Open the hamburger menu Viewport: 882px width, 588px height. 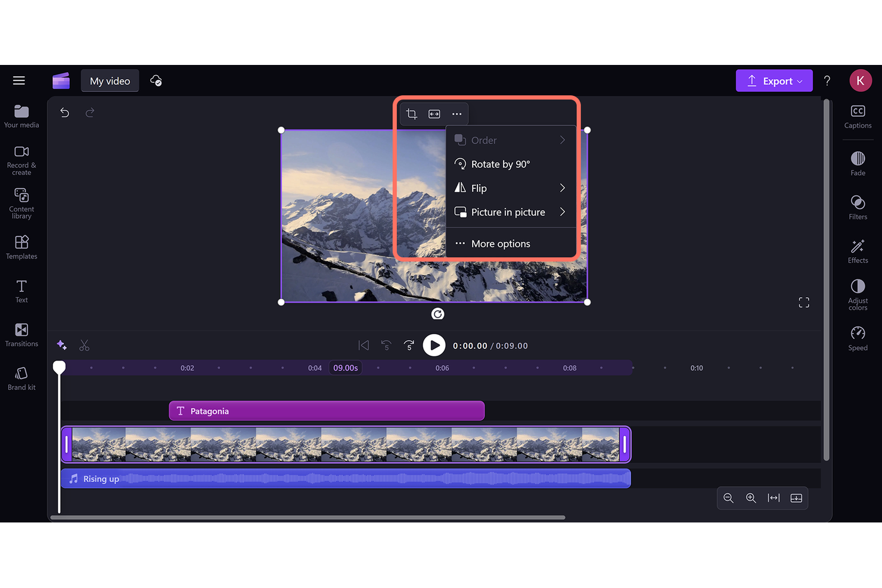tap(18, 80)
